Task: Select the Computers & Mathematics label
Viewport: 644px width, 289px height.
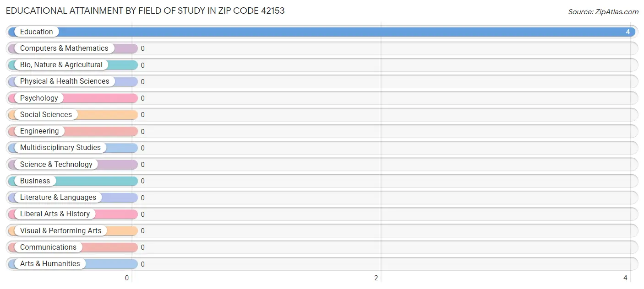Action: click(64, 48)
